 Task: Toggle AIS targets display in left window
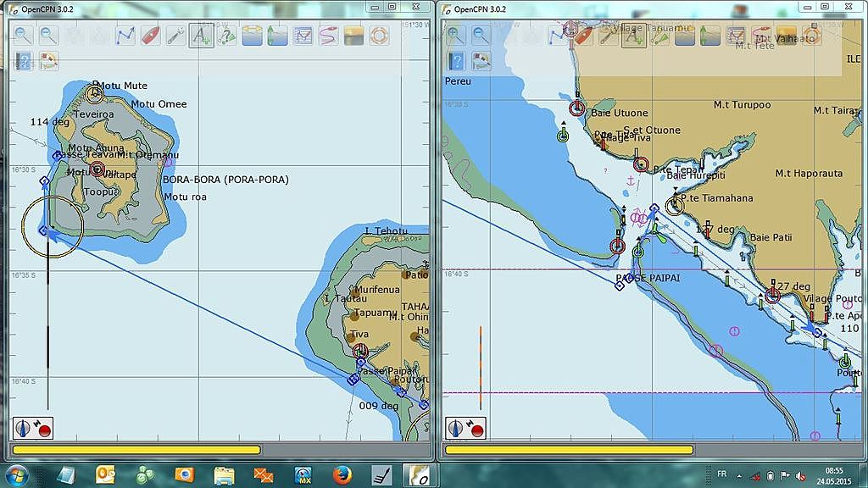click(227, 36)
